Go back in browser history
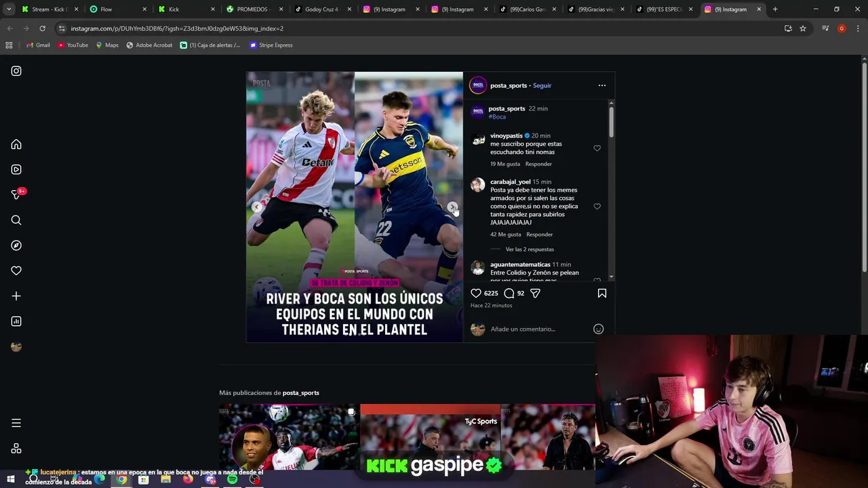The width and height of the screenshot is (868, 488). coord(9,28)
